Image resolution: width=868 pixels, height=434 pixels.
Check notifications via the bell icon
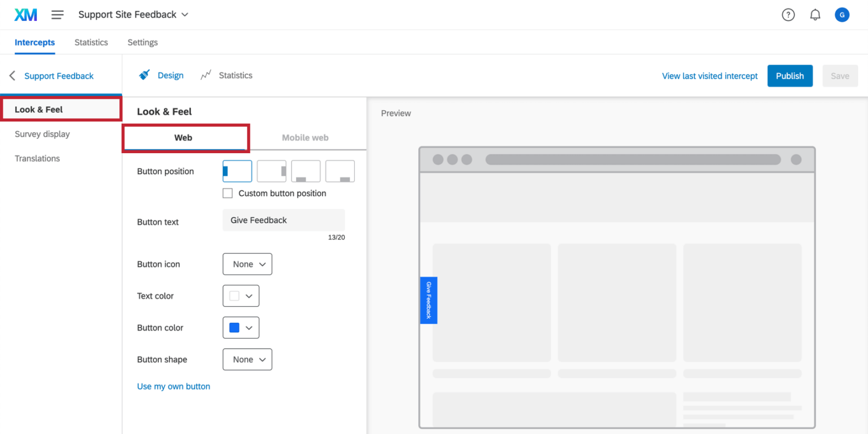click(815, 15)
